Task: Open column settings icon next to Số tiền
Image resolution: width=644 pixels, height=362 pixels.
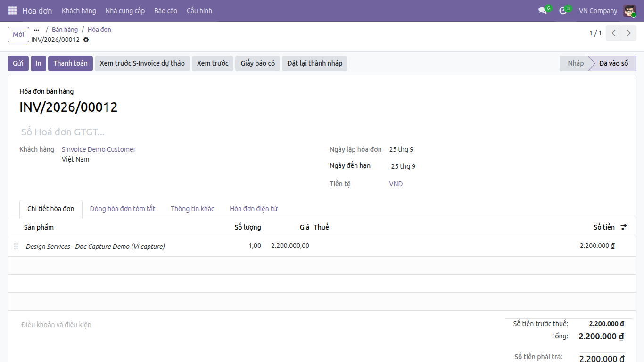Action: [624, 227]
